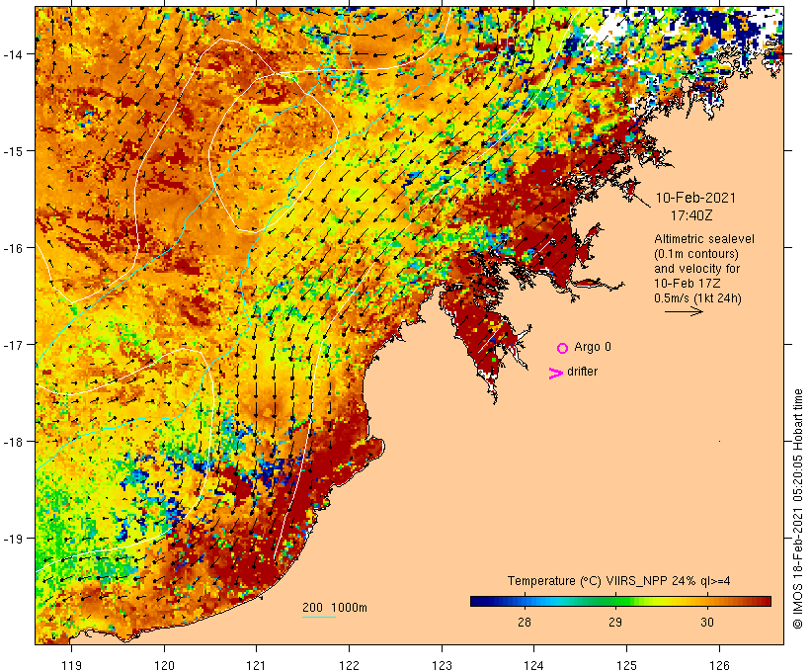Click the colorbar value 28
This screenshot has width=810, height=672.
pos(524,622)
